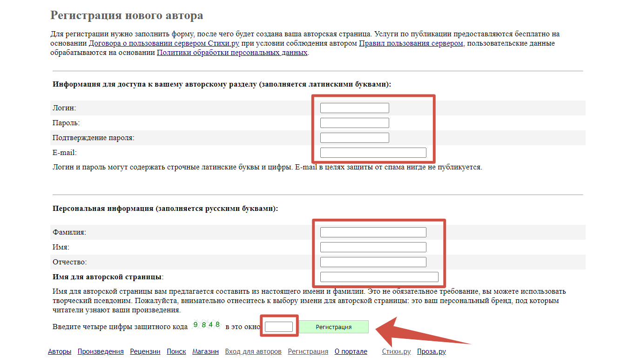The width and height of the screenshot is (628, 364).
Task: Click the Имя для авторской страницы field
Action: click(x=379, y=277)
